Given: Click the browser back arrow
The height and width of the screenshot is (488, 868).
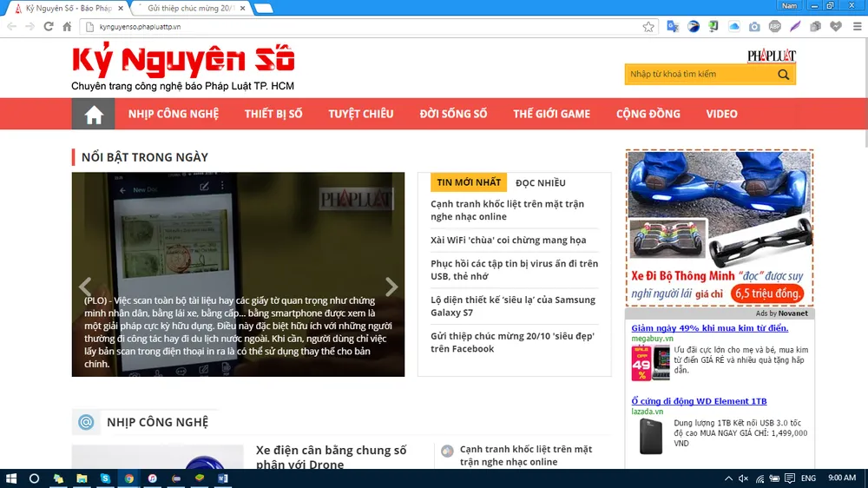Looking at the screenshot, I should (11, 27).
